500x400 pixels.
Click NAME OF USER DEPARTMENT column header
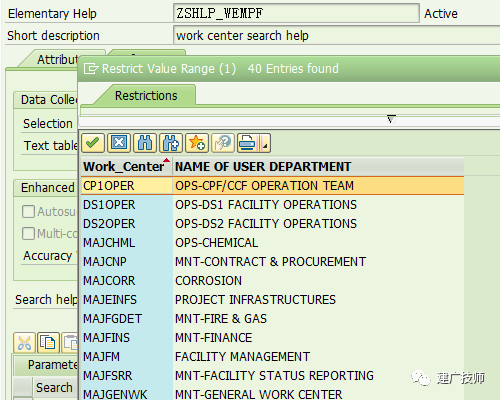pos(318,166)
